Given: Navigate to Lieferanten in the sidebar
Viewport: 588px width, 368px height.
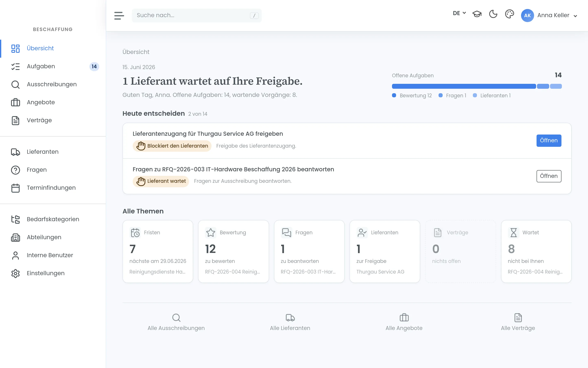Looking at the screenshot, I should coord(53,152).
